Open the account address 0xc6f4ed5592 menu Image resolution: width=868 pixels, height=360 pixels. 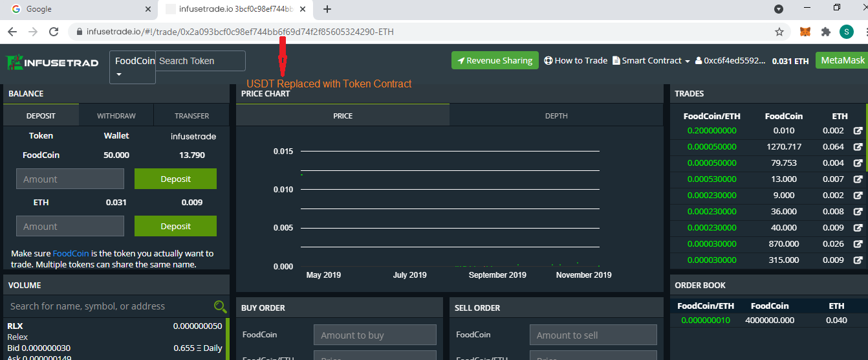(730, 61)
